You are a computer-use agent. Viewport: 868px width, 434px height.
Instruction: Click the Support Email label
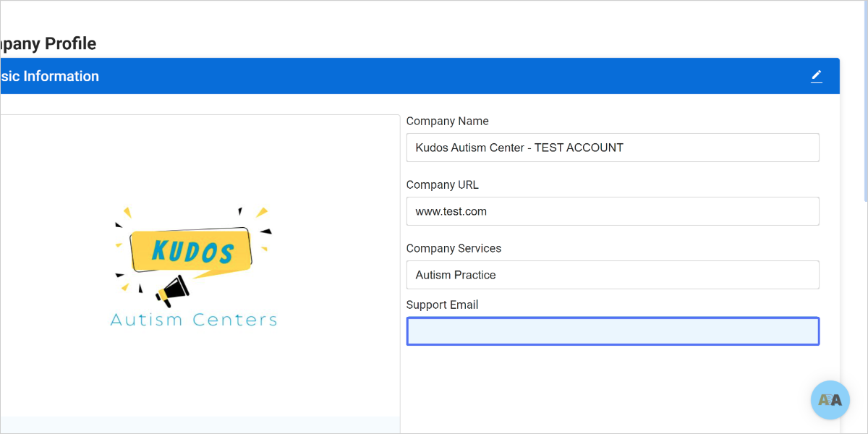pos(442,305)
